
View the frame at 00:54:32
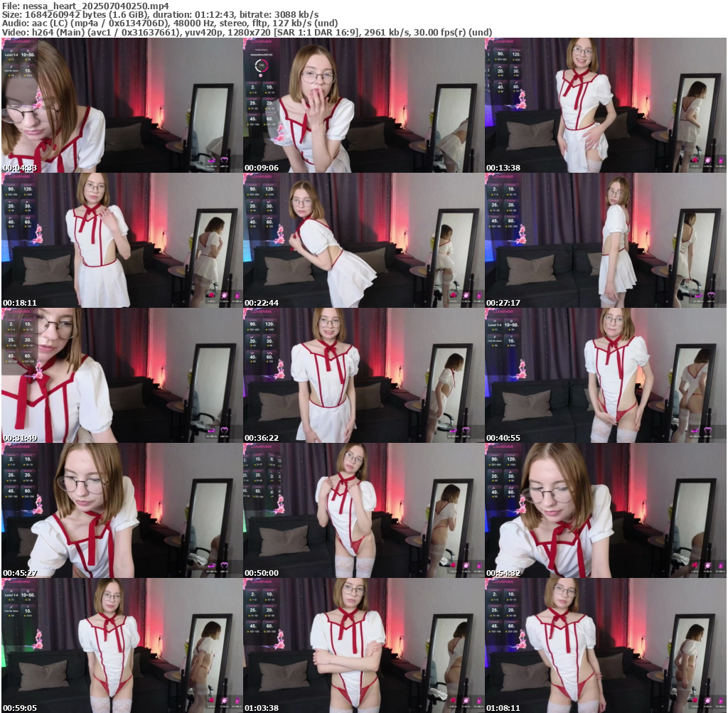tap(606, 510)
